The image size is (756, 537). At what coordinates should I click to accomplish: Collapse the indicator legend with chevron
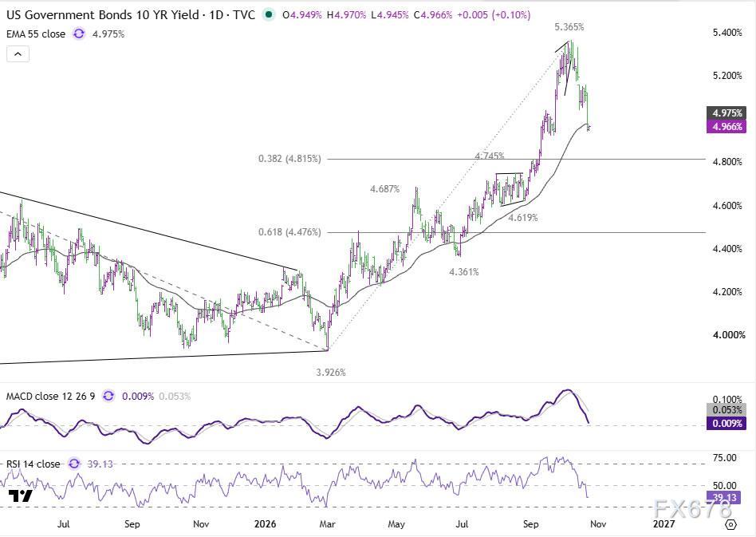[x=18, y=54]
